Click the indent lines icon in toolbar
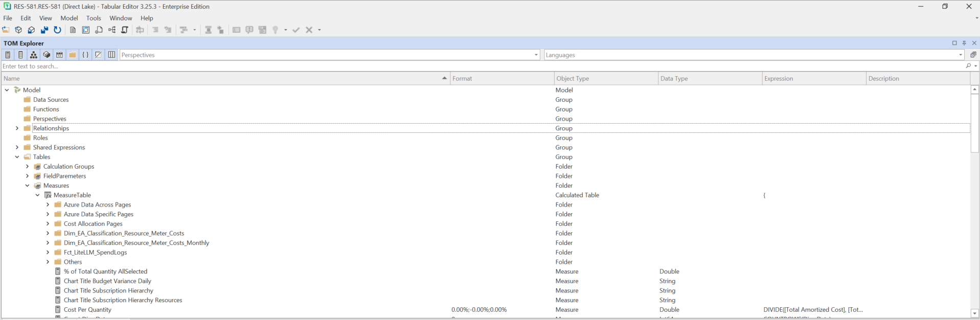 click(155, 30)
